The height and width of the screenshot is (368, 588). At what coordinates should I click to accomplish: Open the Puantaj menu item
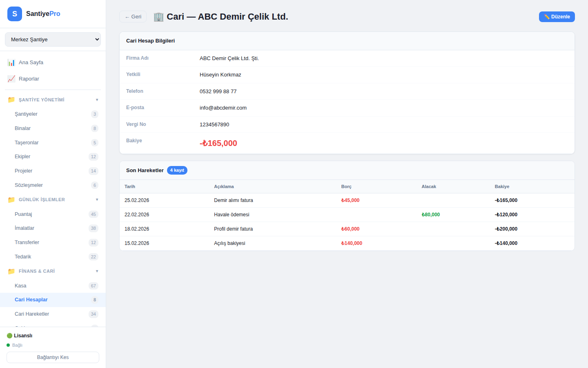23,214
